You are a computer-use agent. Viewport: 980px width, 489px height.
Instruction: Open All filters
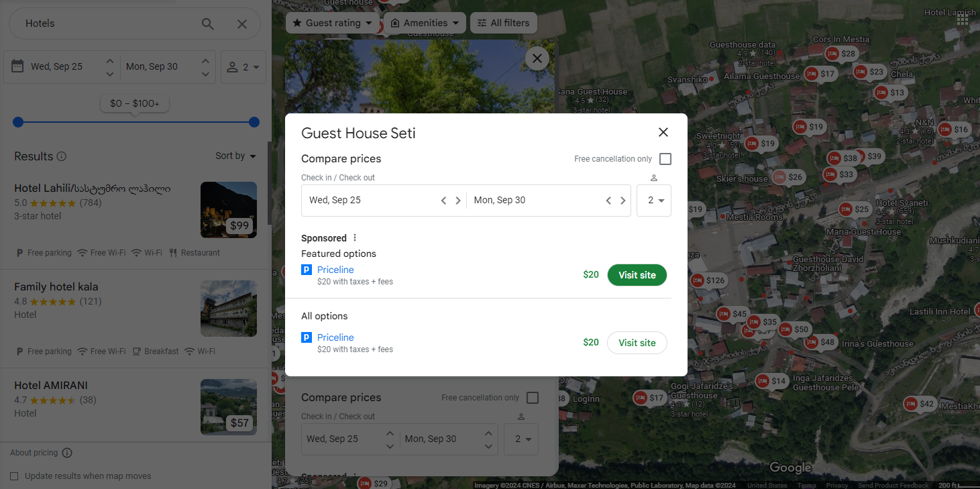[503, 23]
